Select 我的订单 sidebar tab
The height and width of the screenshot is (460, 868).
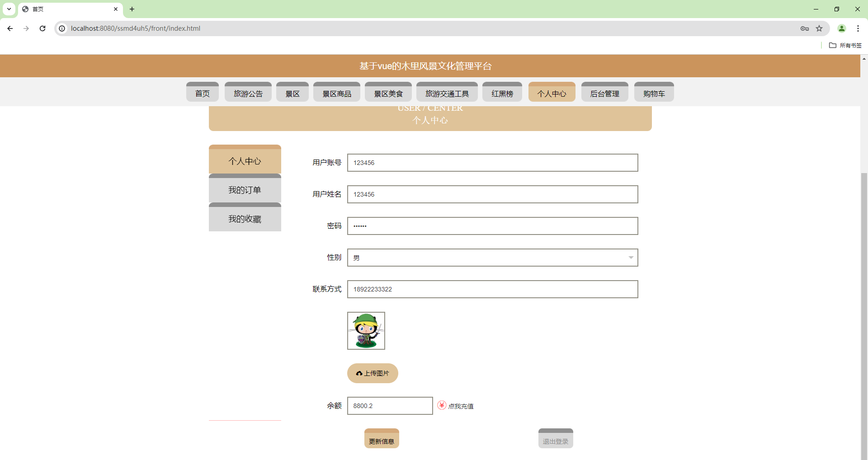[x=245, y=188]
